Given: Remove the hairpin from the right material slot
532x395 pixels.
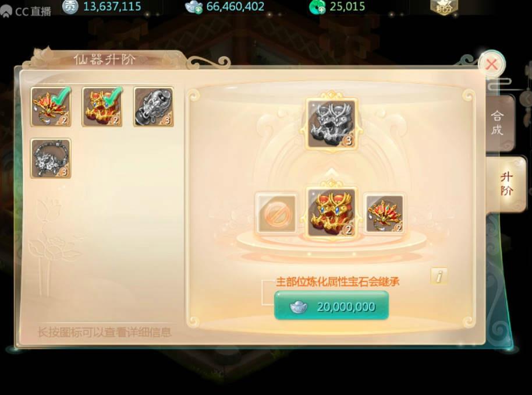Looking at the screenshot, I should point(384,213).
